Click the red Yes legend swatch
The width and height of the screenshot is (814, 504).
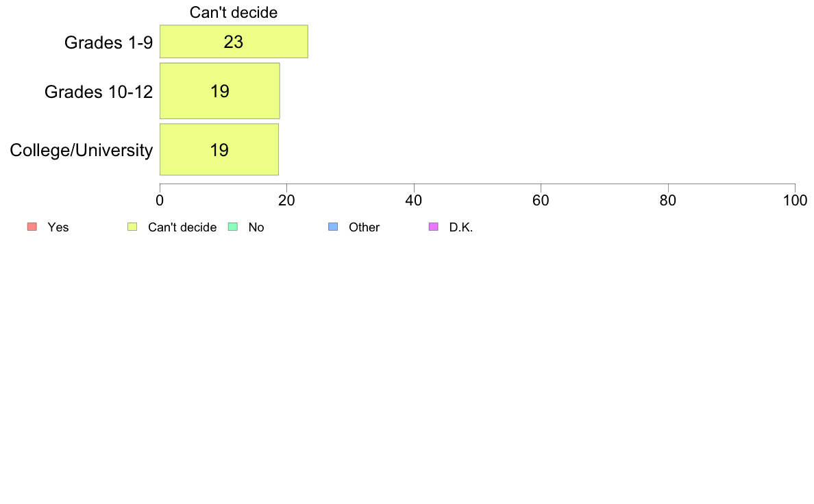tap(32, 227)
